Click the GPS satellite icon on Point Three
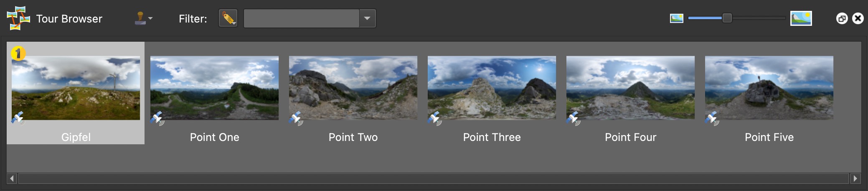The image size is (868, 191). 434,118
